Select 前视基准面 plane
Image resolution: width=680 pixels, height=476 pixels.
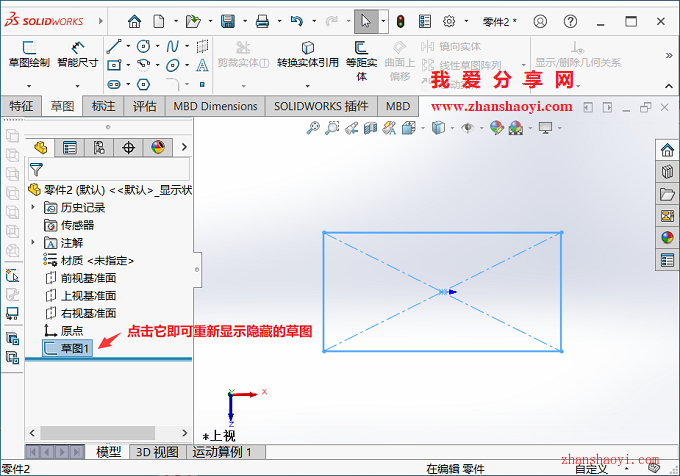click(x=81, y=278)
